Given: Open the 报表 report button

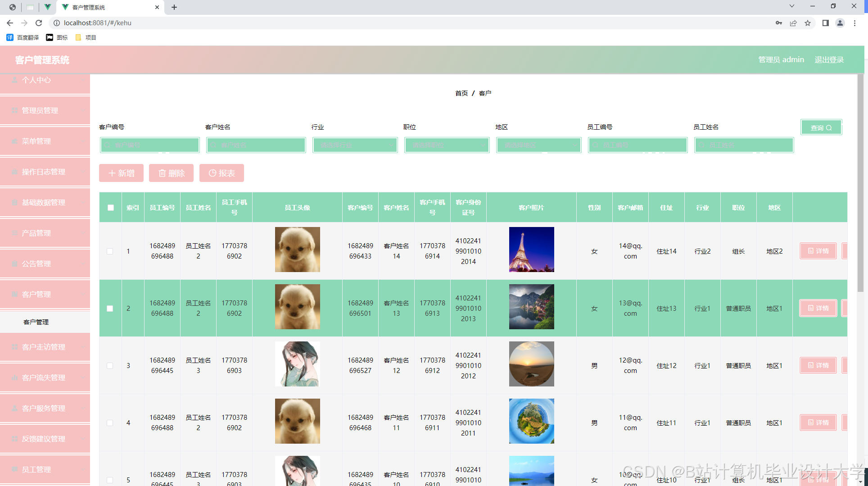Looking at the screenshot, I should coord(222,173).
